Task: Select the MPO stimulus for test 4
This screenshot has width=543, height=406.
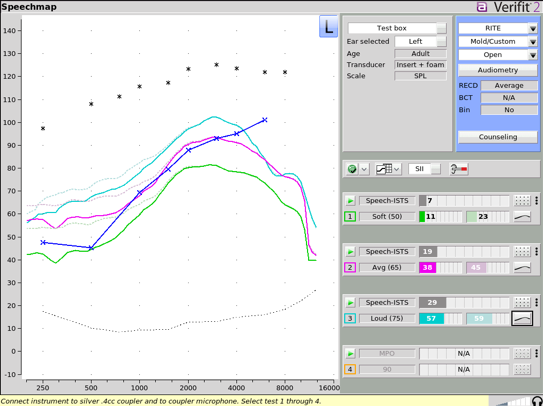Action: click(x=387, y=353)
